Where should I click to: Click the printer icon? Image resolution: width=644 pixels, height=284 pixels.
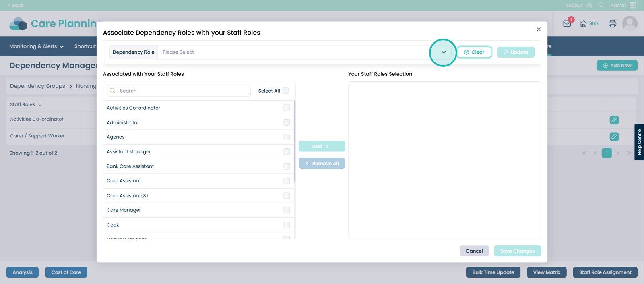[612, 23]
